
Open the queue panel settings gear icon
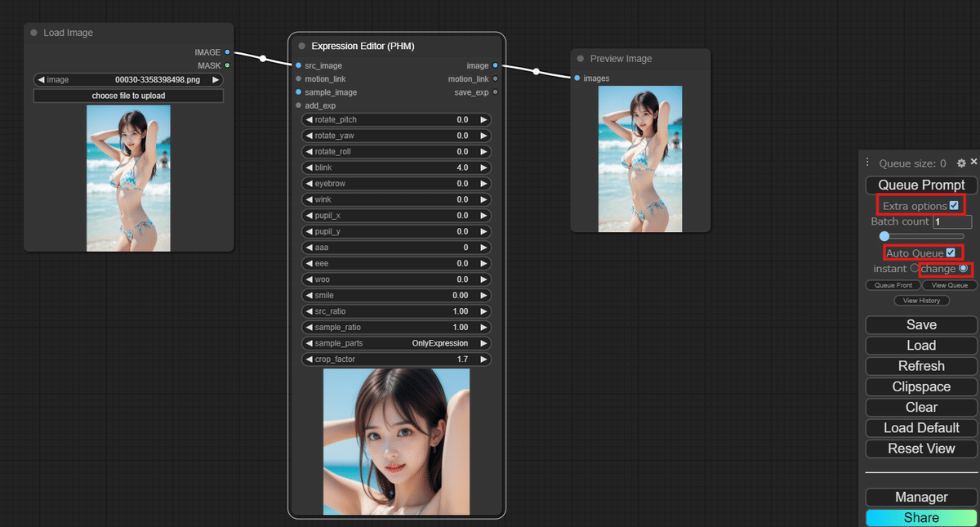point(961,163)
